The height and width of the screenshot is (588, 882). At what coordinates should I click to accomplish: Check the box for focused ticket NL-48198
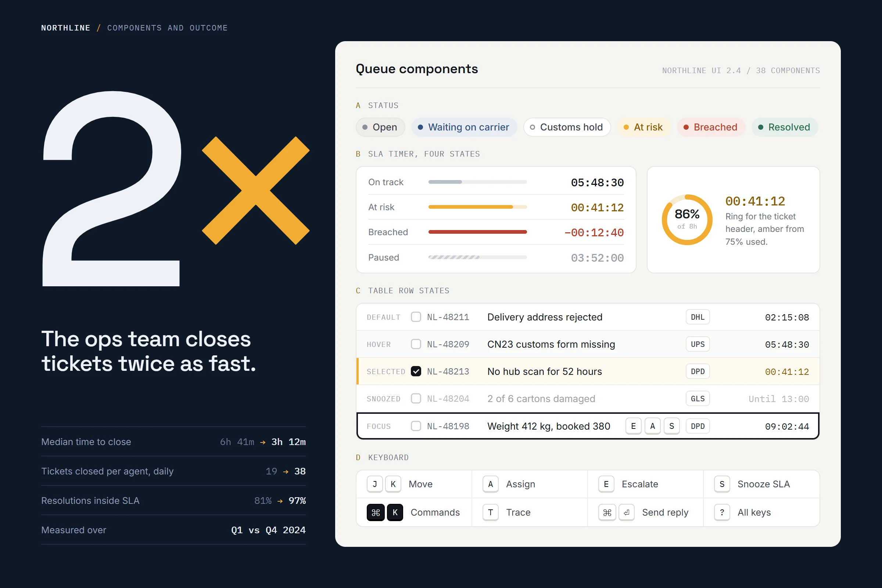416,426
